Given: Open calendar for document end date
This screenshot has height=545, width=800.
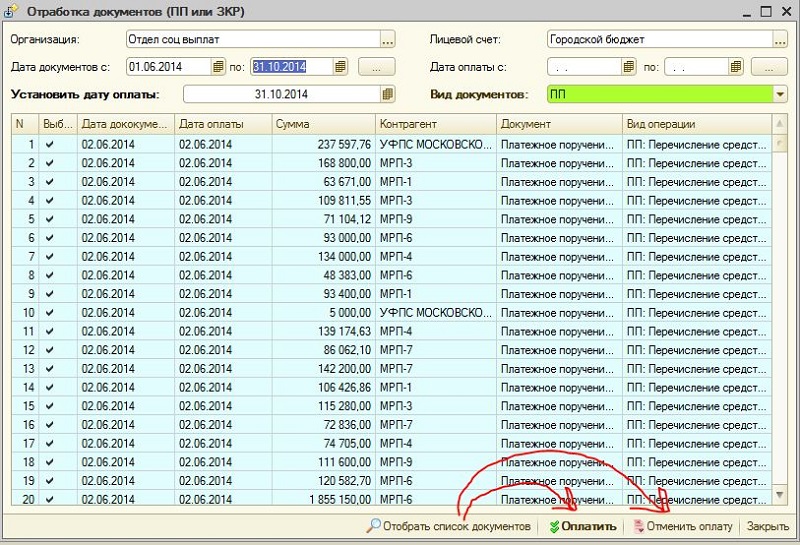Looking at the screenshot, I should point(340,67).
